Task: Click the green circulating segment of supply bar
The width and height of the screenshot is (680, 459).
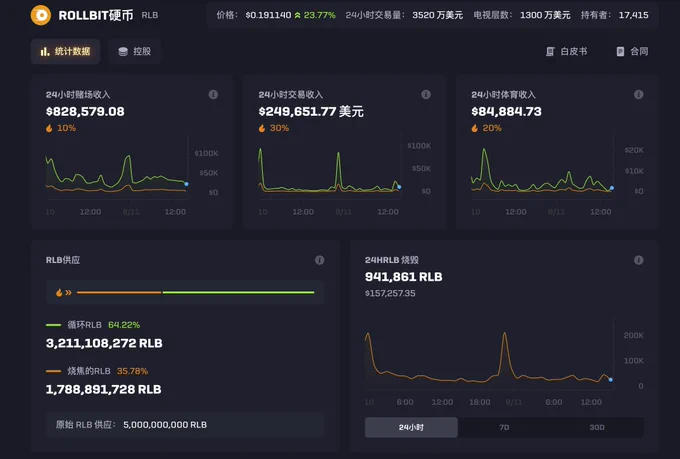Action: pos(238,292)
